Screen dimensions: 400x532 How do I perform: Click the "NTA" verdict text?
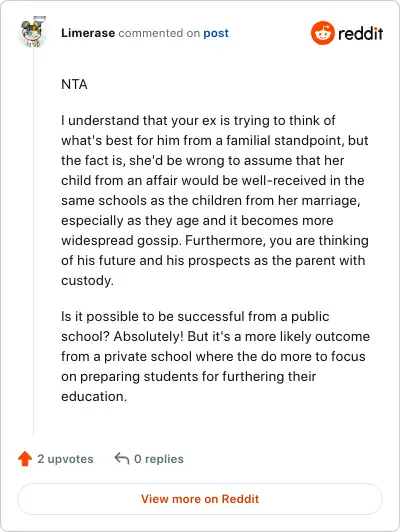74,84
